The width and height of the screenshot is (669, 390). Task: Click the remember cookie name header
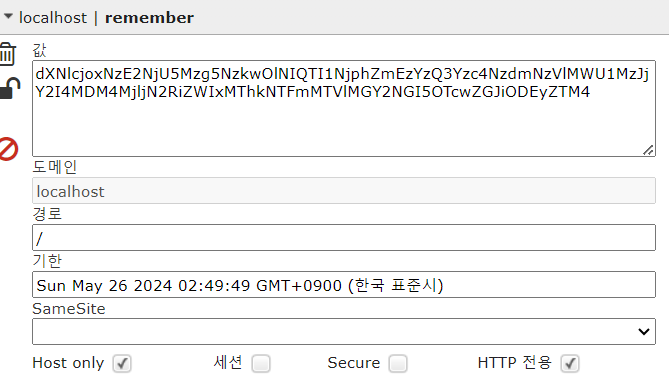tap(149, 18)
